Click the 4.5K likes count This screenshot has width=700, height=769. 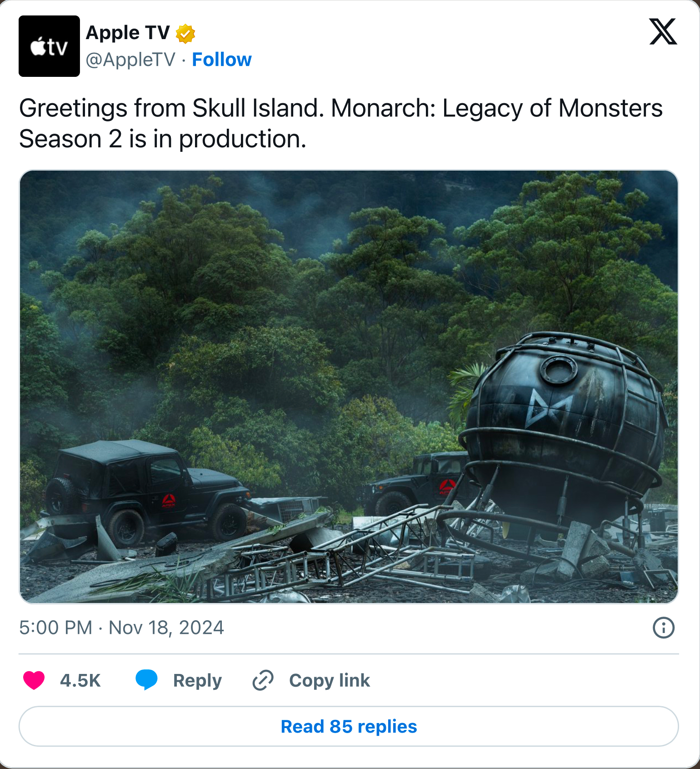[80, 680]
